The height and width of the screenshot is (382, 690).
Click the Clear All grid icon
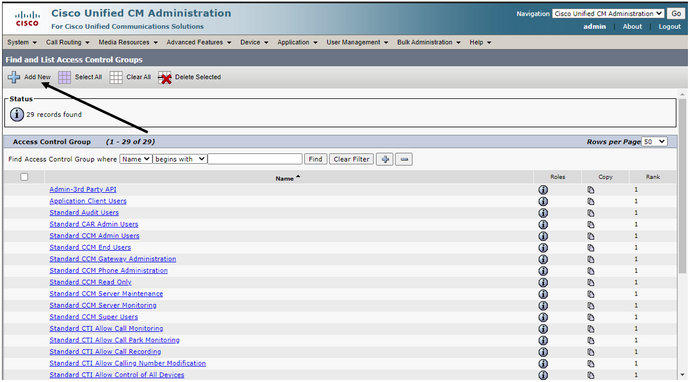116,77
